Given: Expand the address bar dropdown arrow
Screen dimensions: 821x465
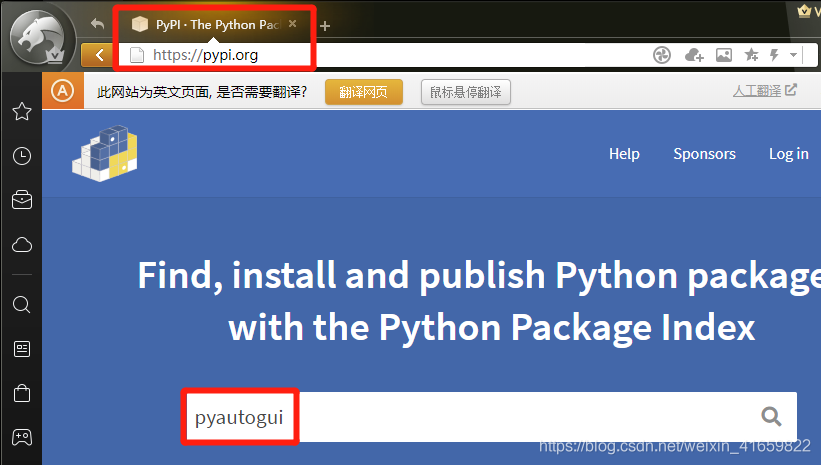Looking at the screenshot, I should click(793, 54).
